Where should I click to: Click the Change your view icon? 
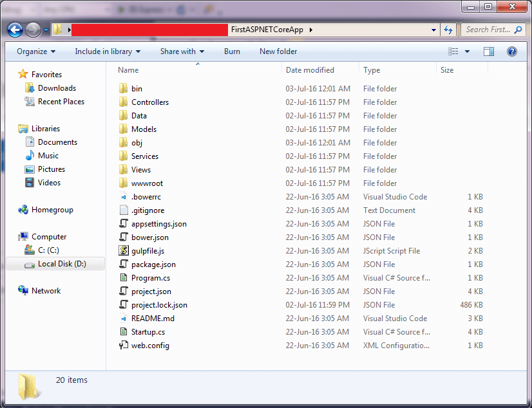453,51
